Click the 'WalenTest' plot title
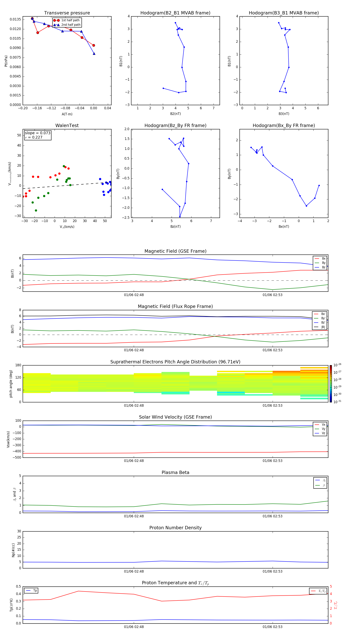Image resolution: width=351 pixels, height=644 pixels. tap(67, 125)
